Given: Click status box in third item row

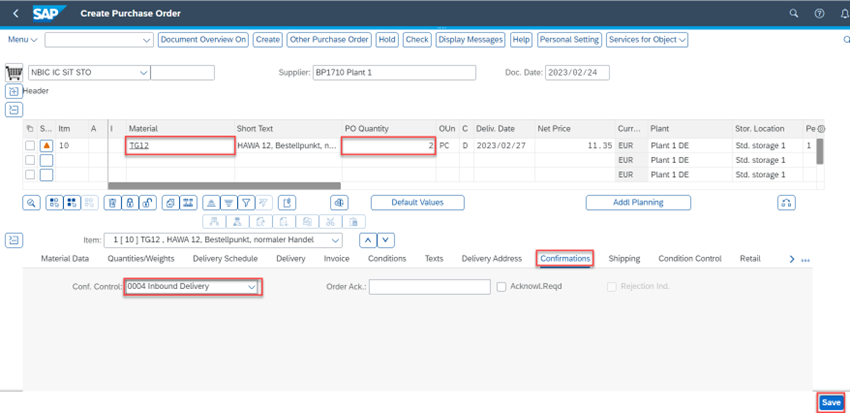Looking at the screenshot, I should [x=47, y=175].
